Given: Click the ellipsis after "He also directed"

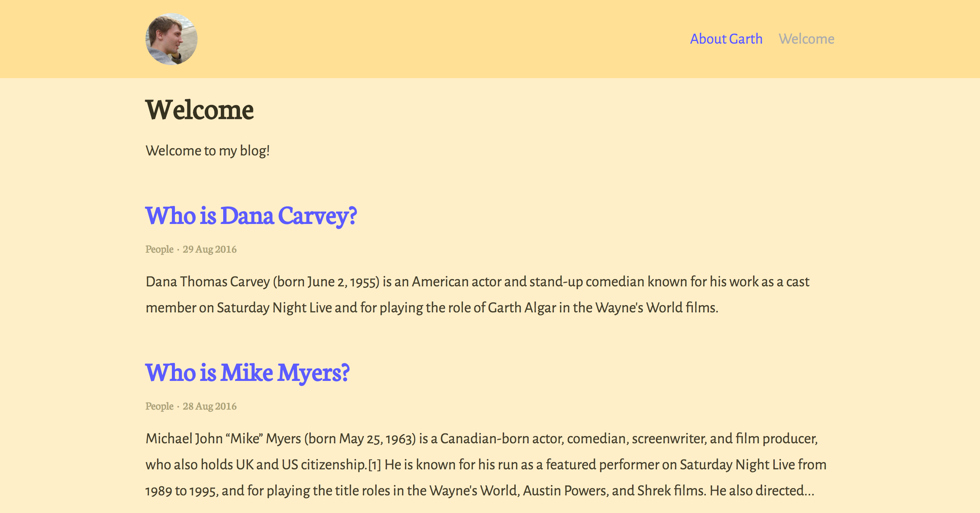Looking at the screenshot, I should point(809,492).
